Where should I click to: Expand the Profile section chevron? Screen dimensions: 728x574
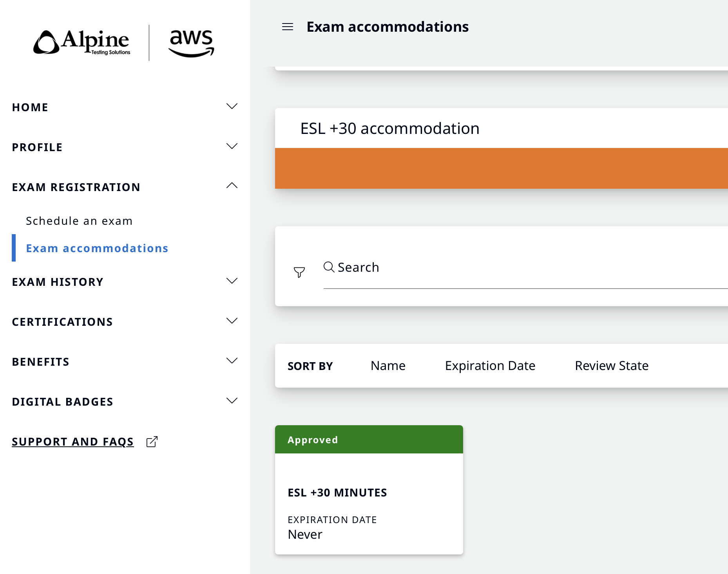coord(232,146)
